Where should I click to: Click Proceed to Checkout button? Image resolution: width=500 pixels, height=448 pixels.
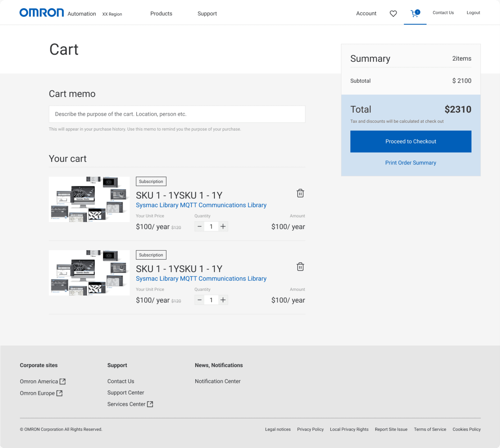pyautogui.click(x=411, y=141)
